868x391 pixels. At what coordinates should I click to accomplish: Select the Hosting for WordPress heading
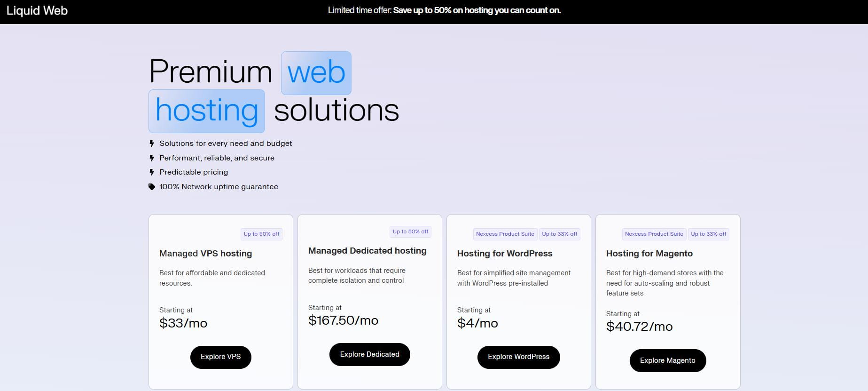[x=505, y=254]
